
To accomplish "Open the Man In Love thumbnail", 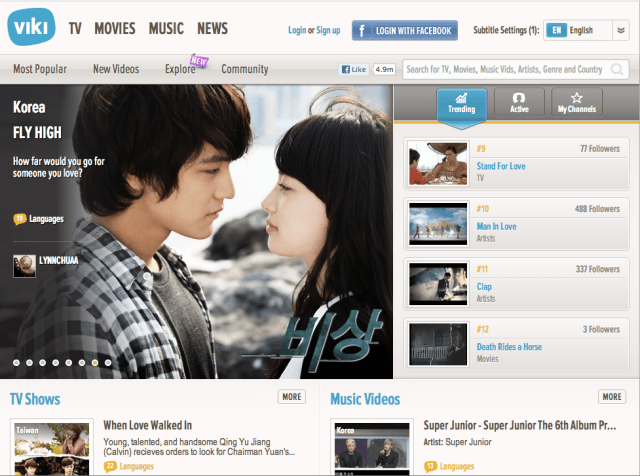I will [438, 224].
